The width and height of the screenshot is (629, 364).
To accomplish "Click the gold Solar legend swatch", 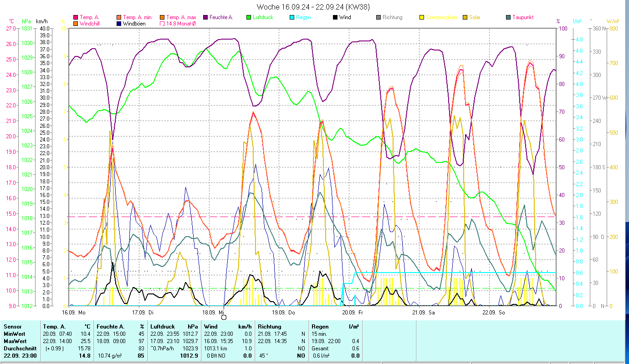I will tap(465, 17).
